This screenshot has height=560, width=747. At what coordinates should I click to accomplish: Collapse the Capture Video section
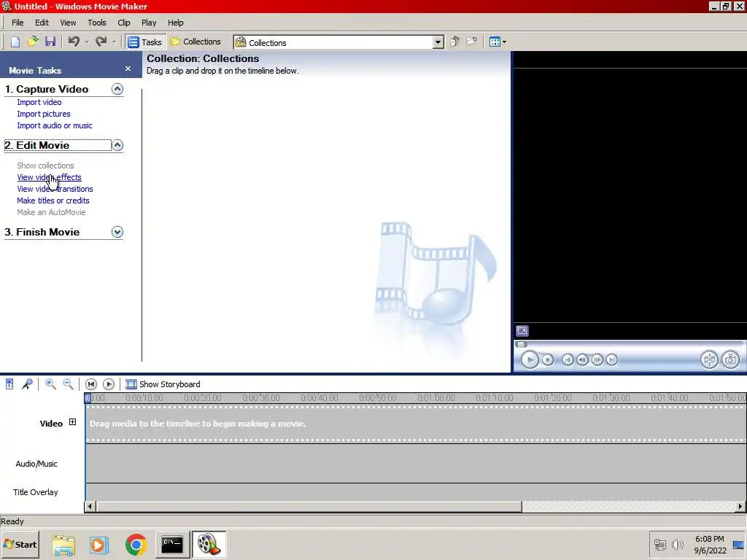[x=117, y=89]
